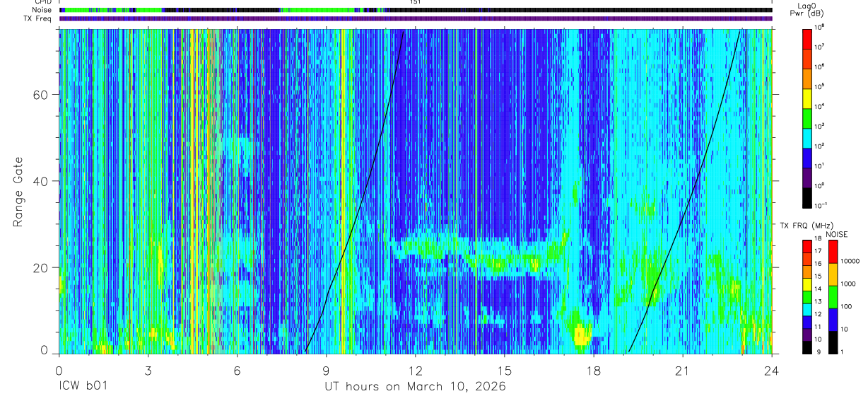Click x-axis tick label "15"
This screenshot has width=868, height=401.
[x=505, y=371]
